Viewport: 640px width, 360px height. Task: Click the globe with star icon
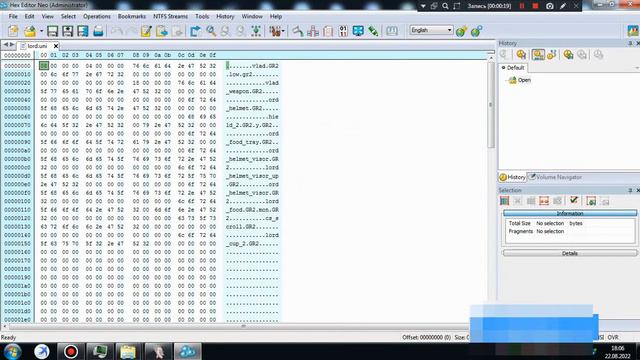tap(462, 31)
